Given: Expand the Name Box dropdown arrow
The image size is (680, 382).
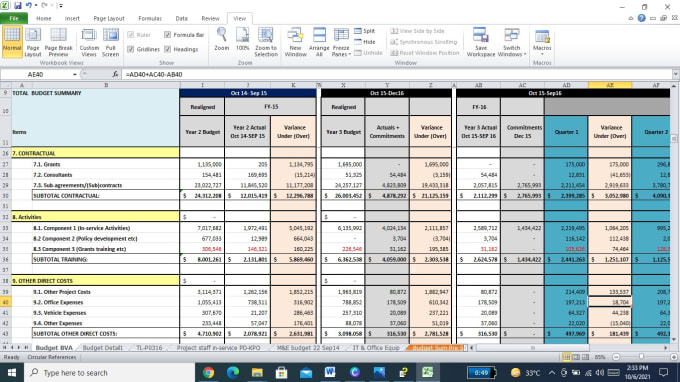Looking at the screenshot, I should click(75, 75).
